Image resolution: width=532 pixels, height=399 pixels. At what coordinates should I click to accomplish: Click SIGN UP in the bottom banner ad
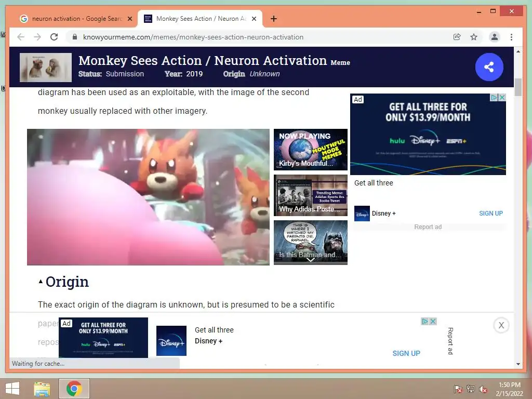pyautogui.click(x=406, y=353)
